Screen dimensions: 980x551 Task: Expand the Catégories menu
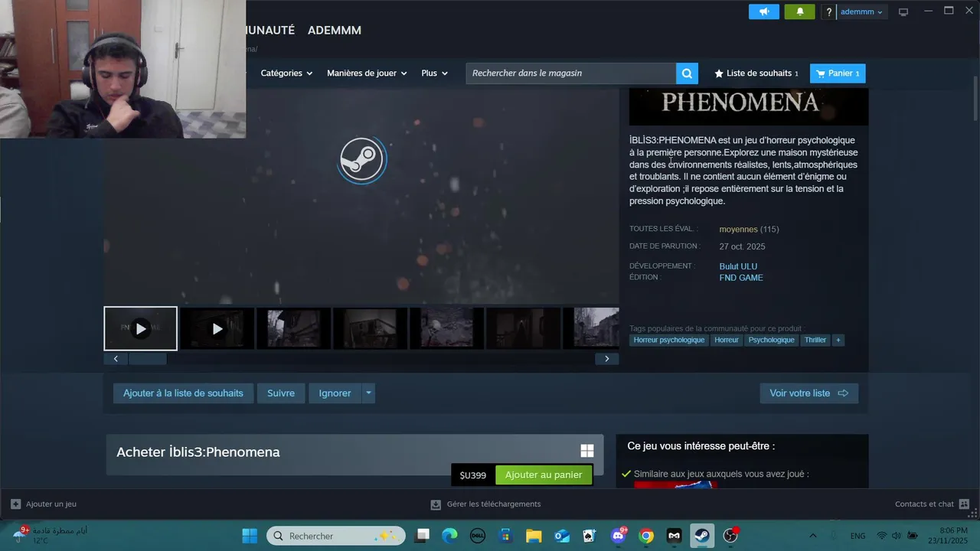(x=286, y=73)
